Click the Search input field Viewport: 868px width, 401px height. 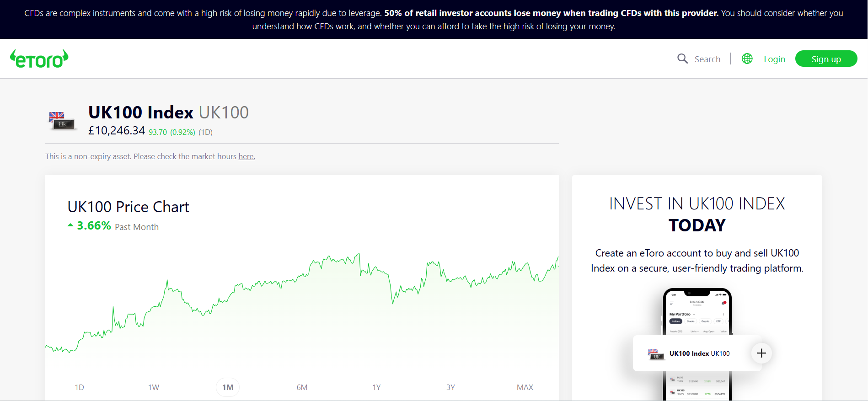pos(707,59)
